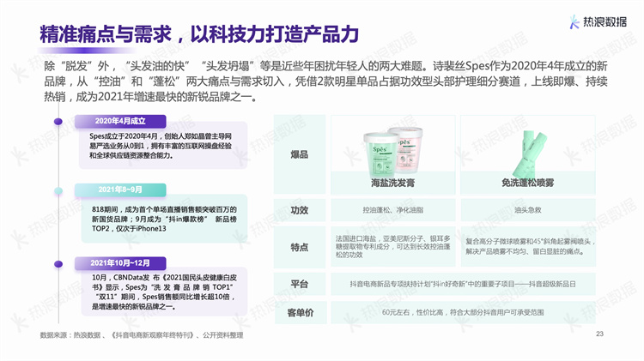
Task: Click the 客单价 row header
Action: pos(299,312)
